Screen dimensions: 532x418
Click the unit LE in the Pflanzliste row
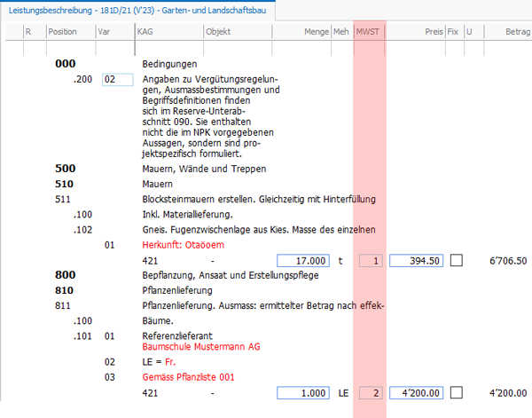pyautogui.click(x=343, y=393)
